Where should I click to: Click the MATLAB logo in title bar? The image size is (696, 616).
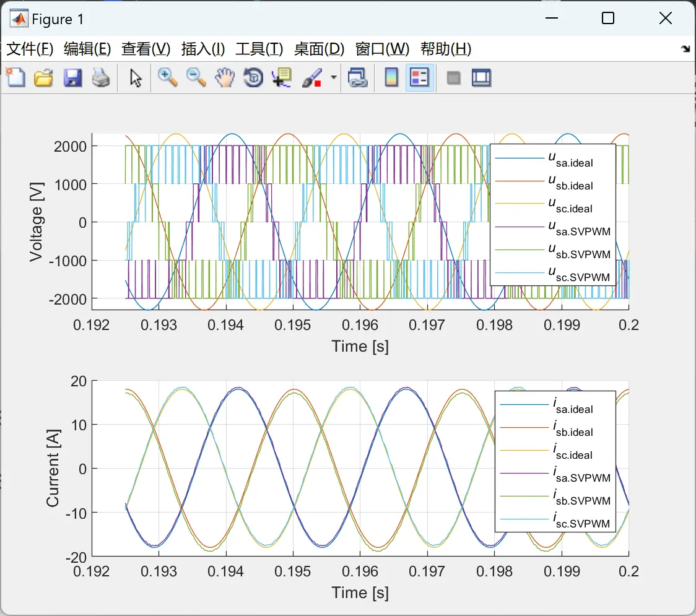pos(19,19)
